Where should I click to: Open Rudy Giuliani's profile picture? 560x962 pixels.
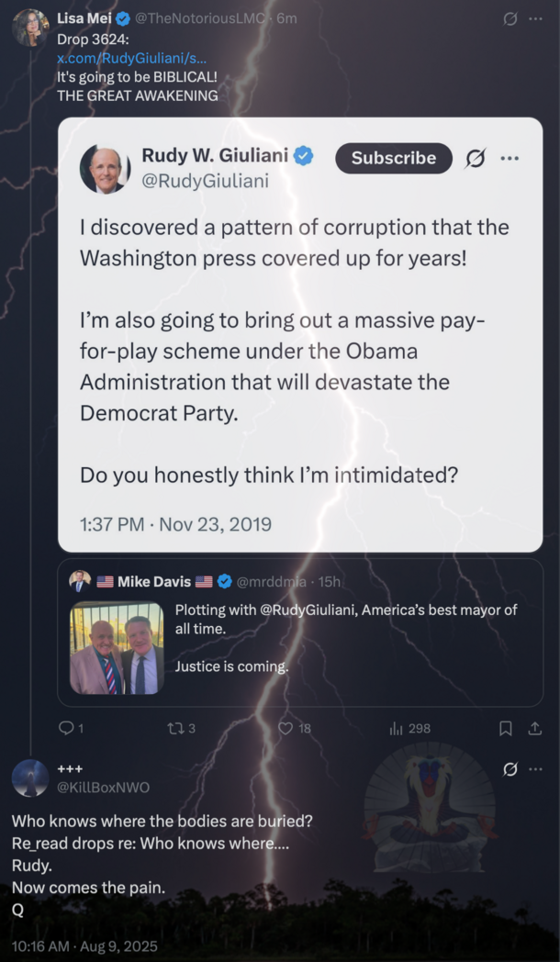tap(106, 169)
